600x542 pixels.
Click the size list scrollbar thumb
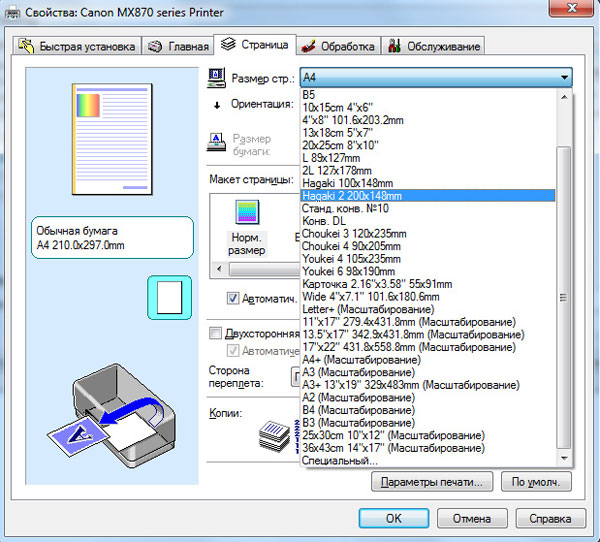564,297
